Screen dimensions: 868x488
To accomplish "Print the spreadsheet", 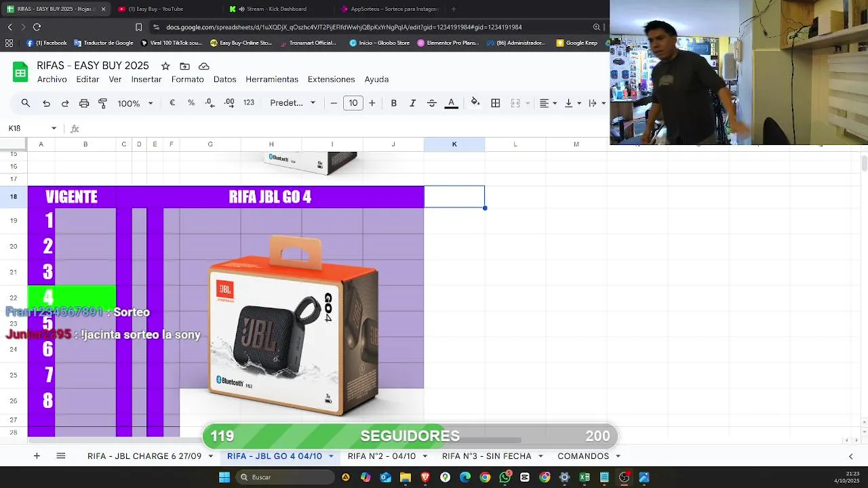I will click(x=84, y=103).
